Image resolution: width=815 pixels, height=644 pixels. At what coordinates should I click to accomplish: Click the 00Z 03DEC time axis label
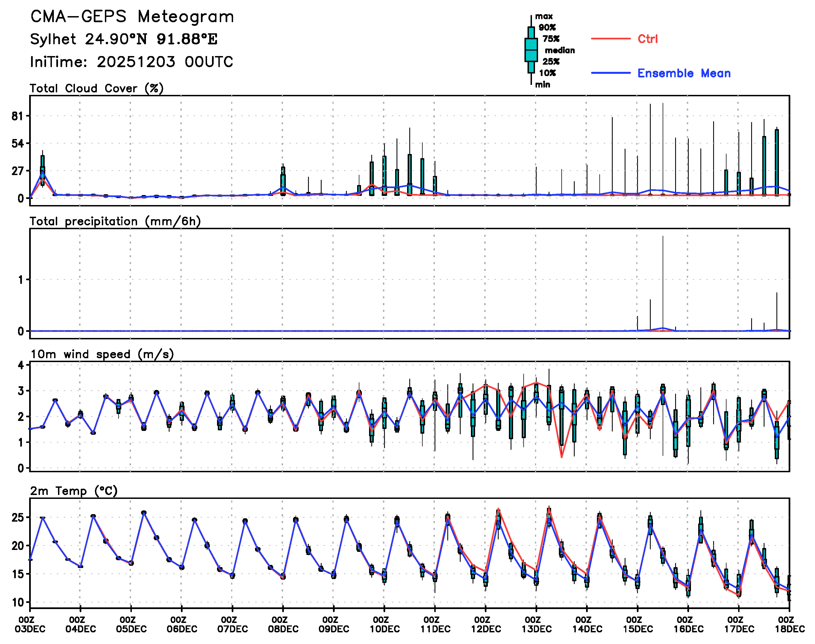(x=30, y=624)
